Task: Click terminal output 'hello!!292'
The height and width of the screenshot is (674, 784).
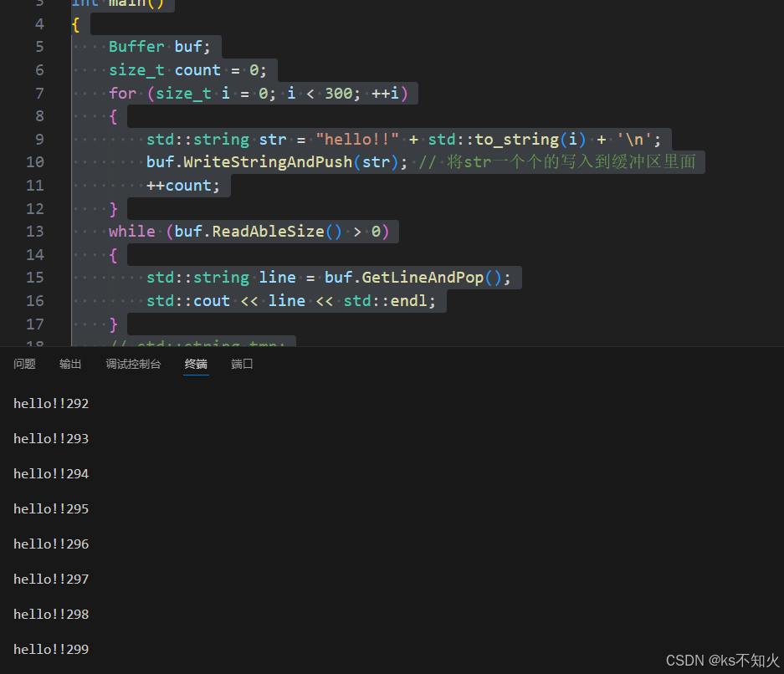Action: point(51,404)
